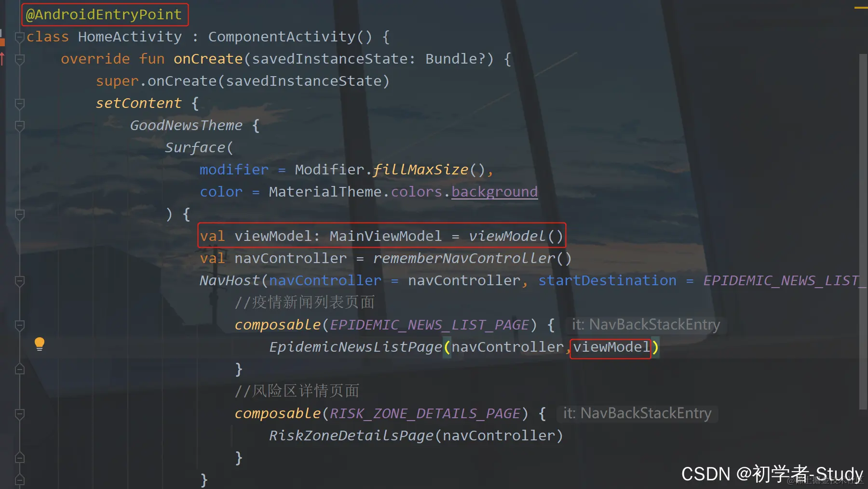Click the RiskZoneDetailsPage function call
Viewport: 868px width, 489px height.
[x=351, y=436]
